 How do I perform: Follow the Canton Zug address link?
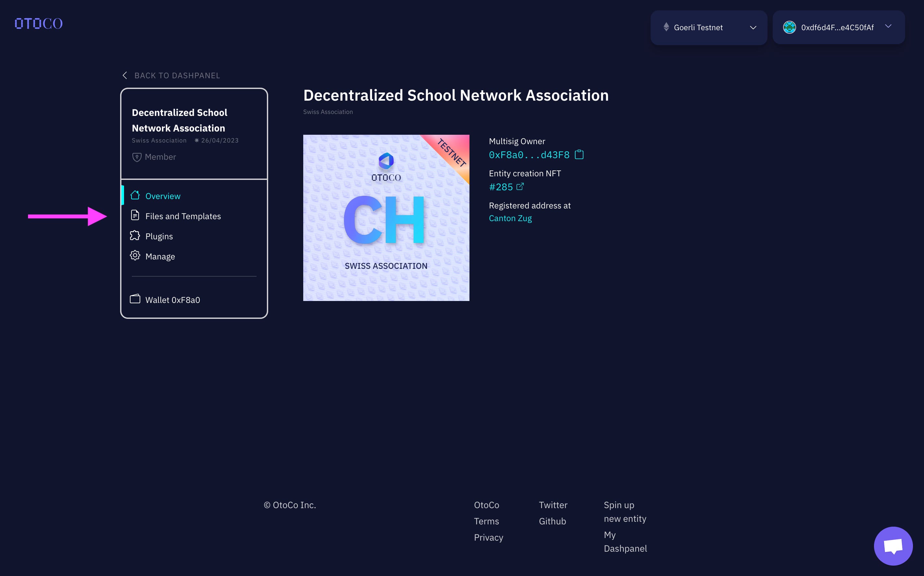tap(510, 218)
